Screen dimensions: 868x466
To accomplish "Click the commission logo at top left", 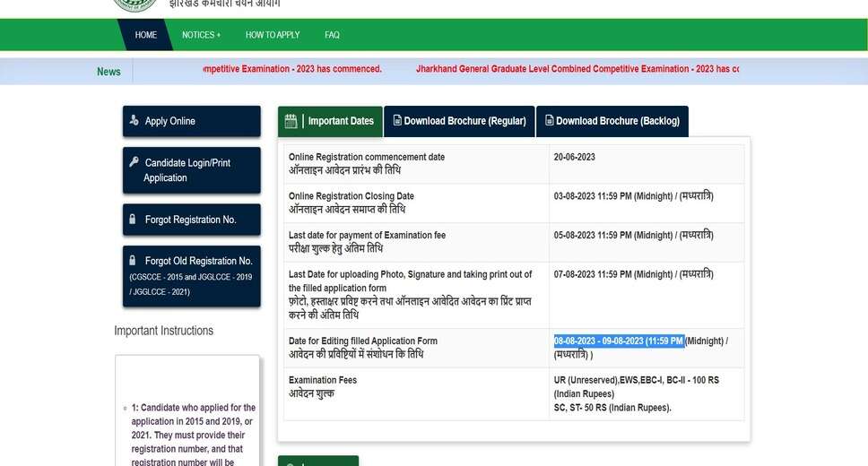I will 135,4.
